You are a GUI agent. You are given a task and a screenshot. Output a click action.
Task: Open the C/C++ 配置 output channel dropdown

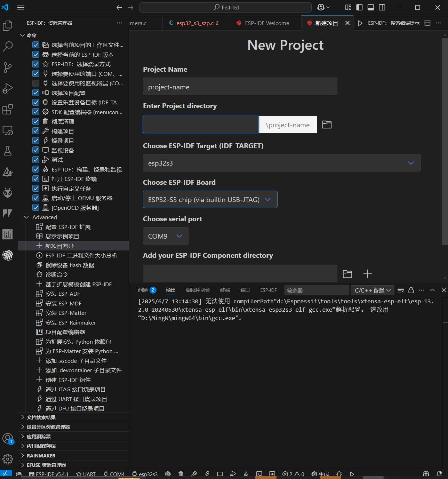373,290
